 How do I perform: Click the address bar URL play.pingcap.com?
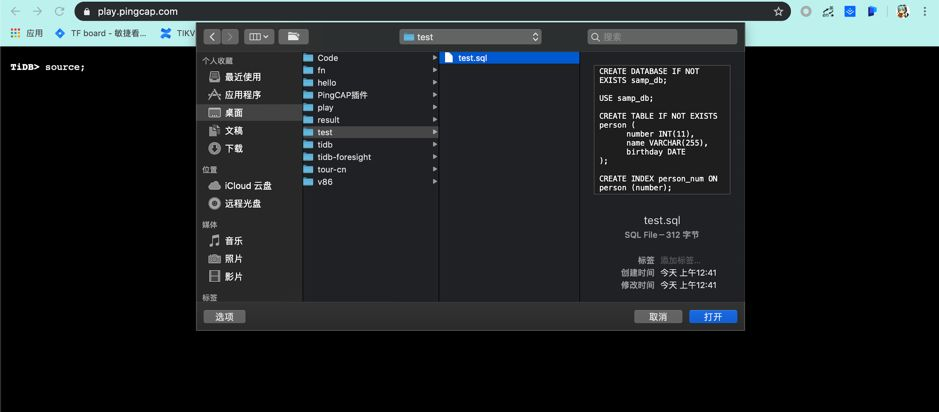[138, 11]
